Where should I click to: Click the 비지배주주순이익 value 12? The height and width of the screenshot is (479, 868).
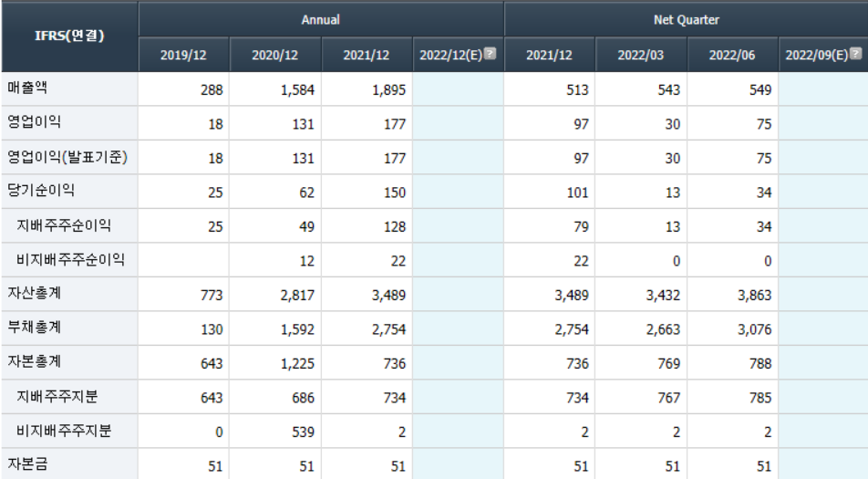[x=306, y=261]
